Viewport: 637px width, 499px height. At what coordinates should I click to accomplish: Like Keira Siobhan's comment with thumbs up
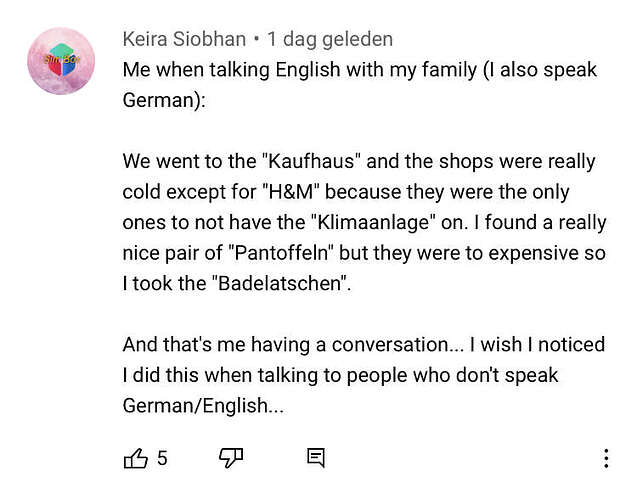pyautogui.click(x=135, y=458)
